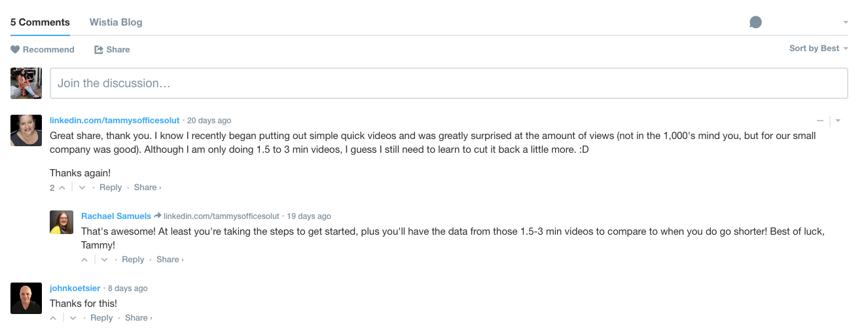Click Share under Rachael Samuels' reply
The width and height of the screenshot is (868, 335).
pyautogui.click(x=168, y=260)
